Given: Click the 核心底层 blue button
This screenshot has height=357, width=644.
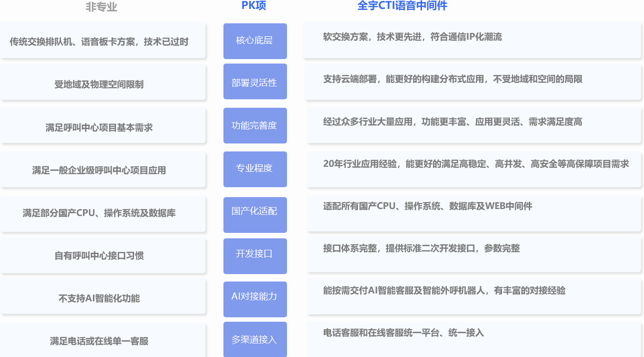Looking at the screenshot, I should click(x=255, y=41).
